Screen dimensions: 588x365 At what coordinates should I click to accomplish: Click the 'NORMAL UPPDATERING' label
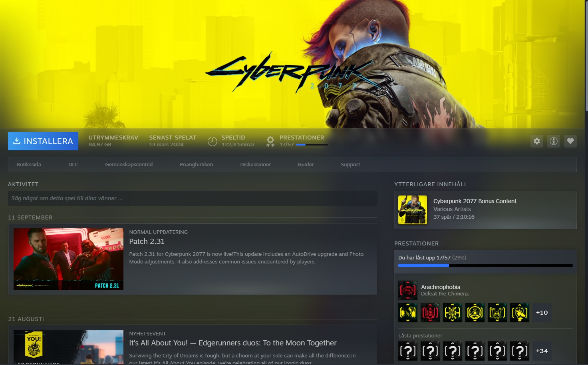(158, 232)
